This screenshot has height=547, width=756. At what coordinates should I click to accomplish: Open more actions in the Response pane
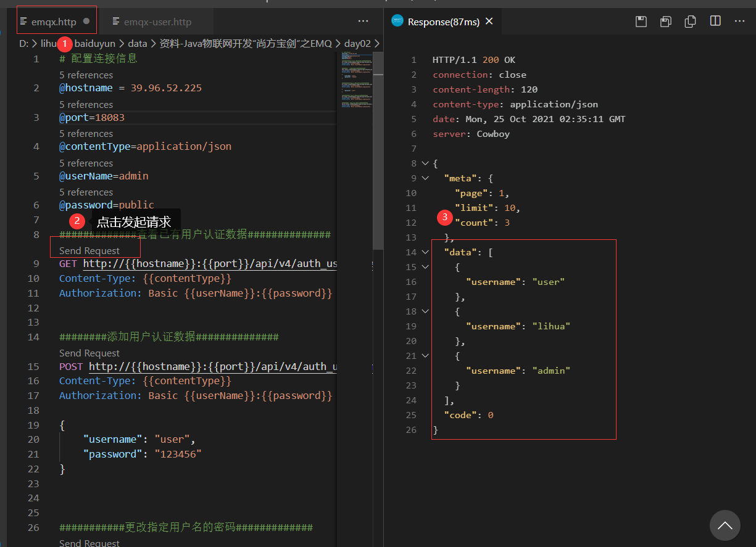[x=740, y=22]
